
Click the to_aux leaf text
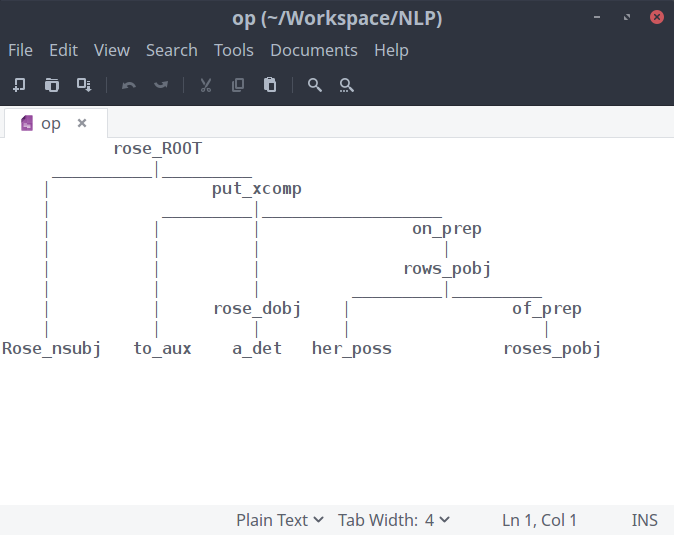(162, 349)
